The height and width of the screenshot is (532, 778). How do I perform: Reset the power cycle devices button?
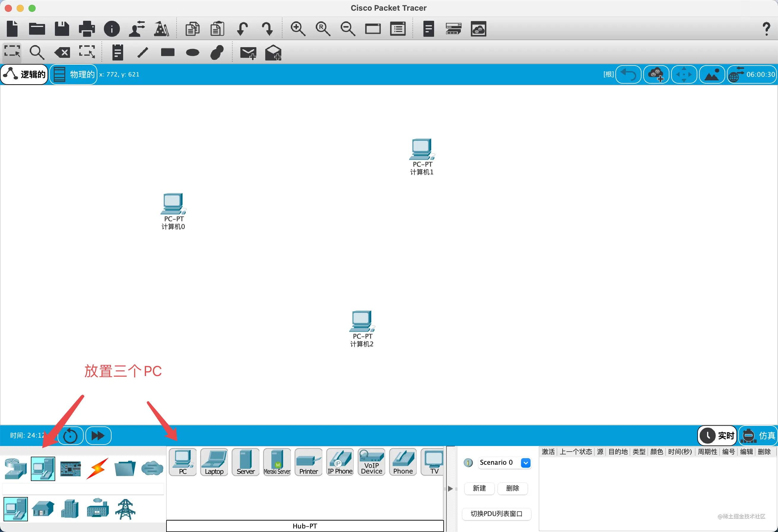[x=70, y=436]
